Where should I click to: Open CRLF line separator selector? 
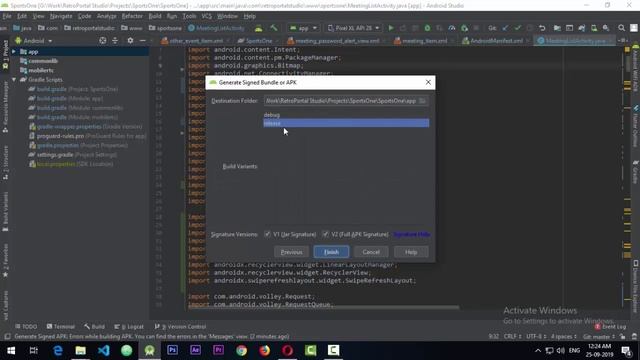[x=512, y=337]
